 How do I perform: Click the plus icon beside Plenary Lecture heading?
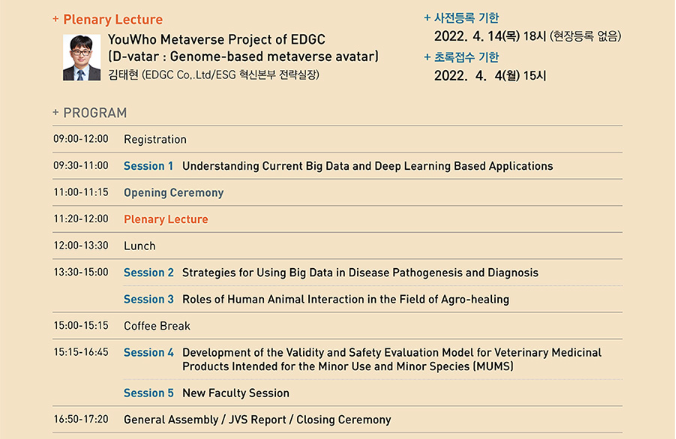click(55, 19)
